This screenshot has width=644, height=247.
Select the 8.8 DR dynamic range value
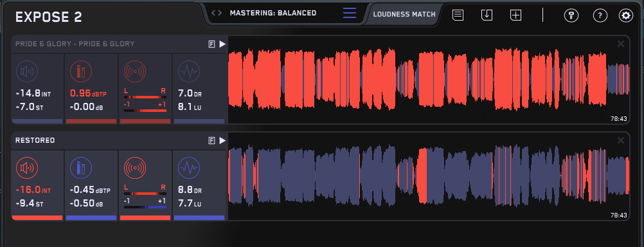tap(190, 190)
